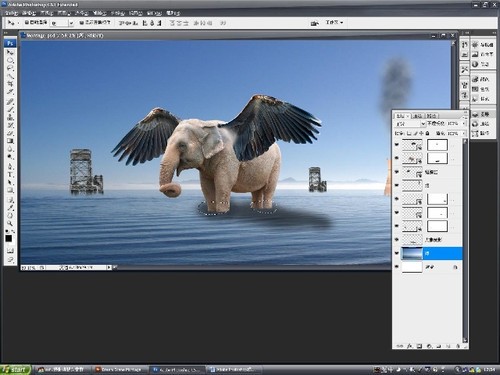Toggle lock all icon in Layers panel

[x=428, y=133]
